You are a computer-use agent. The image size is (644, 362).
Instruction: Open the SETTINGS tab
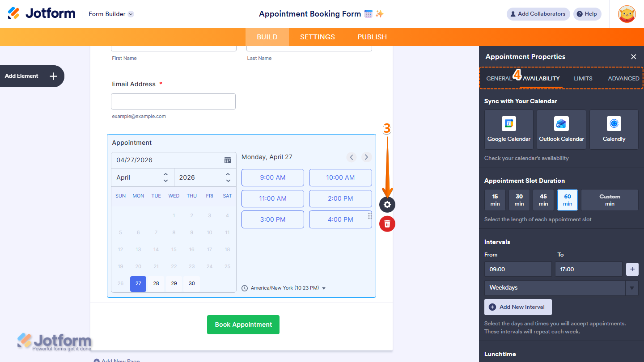click(x=317, y=37)
